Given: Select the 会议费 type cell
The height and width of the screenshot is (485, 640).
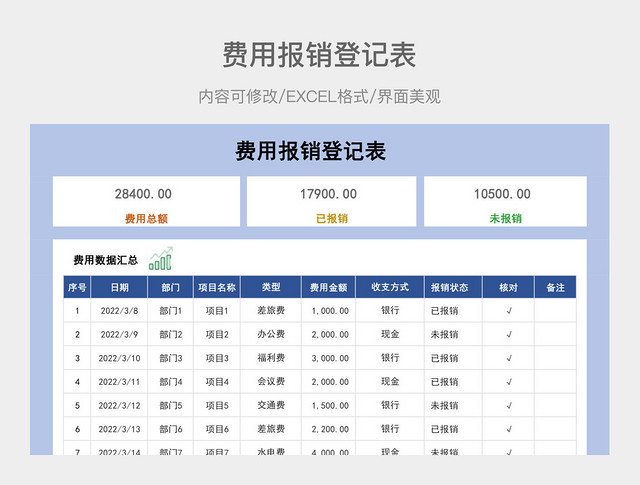Looking at the screenshot, I should 271,381.
